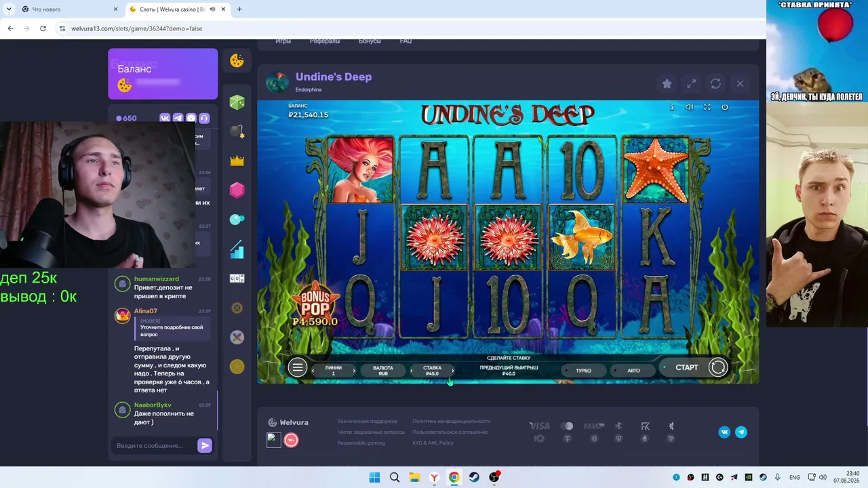Open Steam from the taskbar
The height and width of the screenshot is (488, 868).
[x=474, y=477]
